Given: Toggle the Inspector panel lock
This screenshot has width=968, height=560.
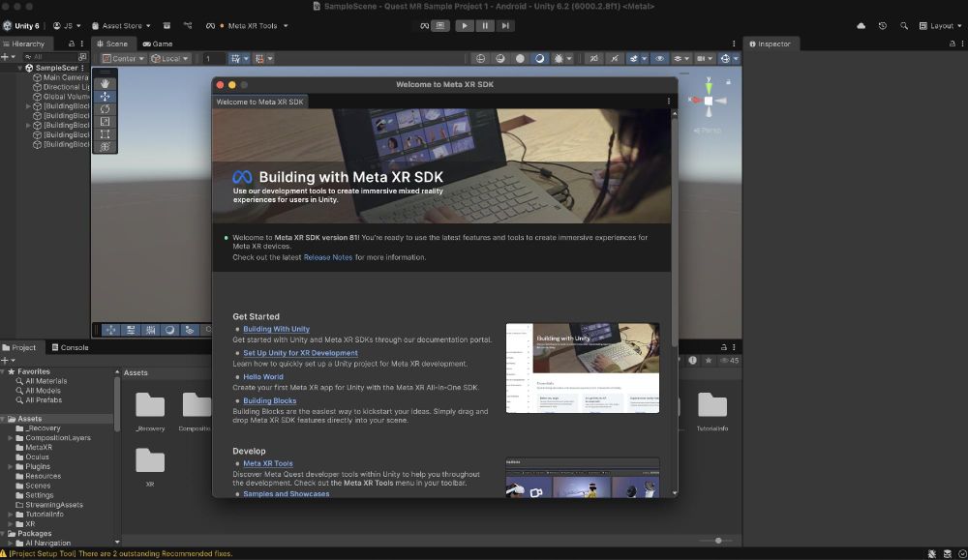Looking at the screenshot, I should 953,44.
